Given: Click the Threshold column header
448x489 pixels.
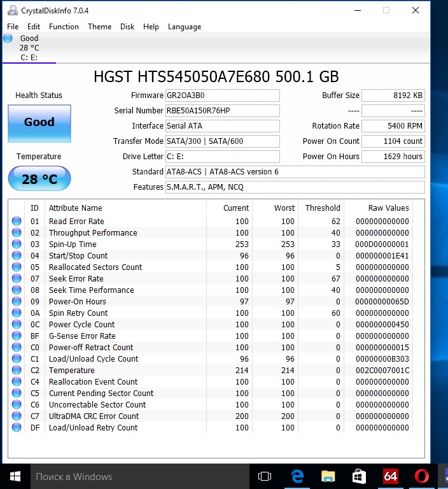Looking at the screenshot, I should 323,208.
